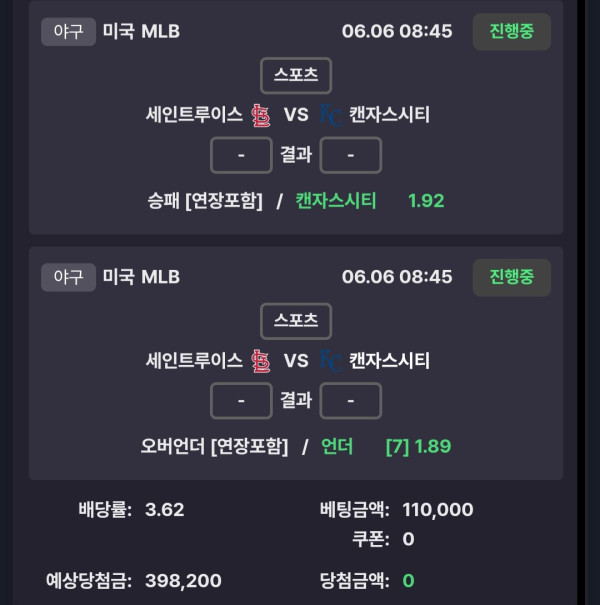Open 스포츠 category button in second card
Image resolution: width=600 pixels, height=605 pixels.
[296, 321]
